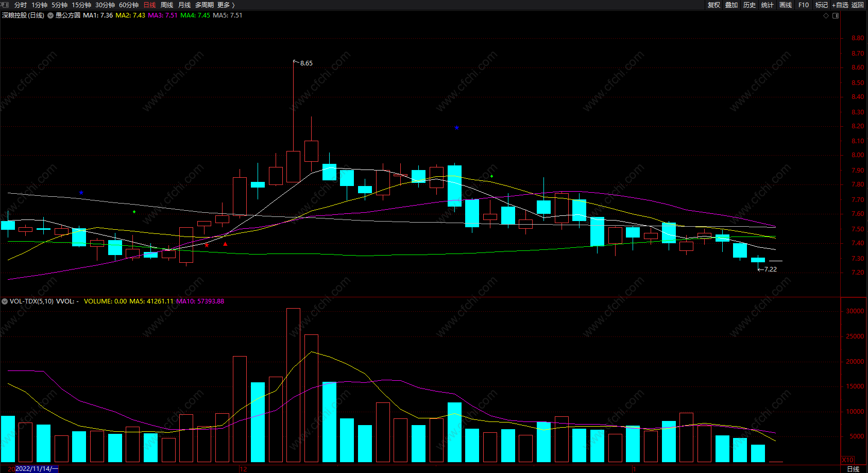The image size is (868, 473).
Task: Click the 30000 volume axis label
Action: point(855,311)
